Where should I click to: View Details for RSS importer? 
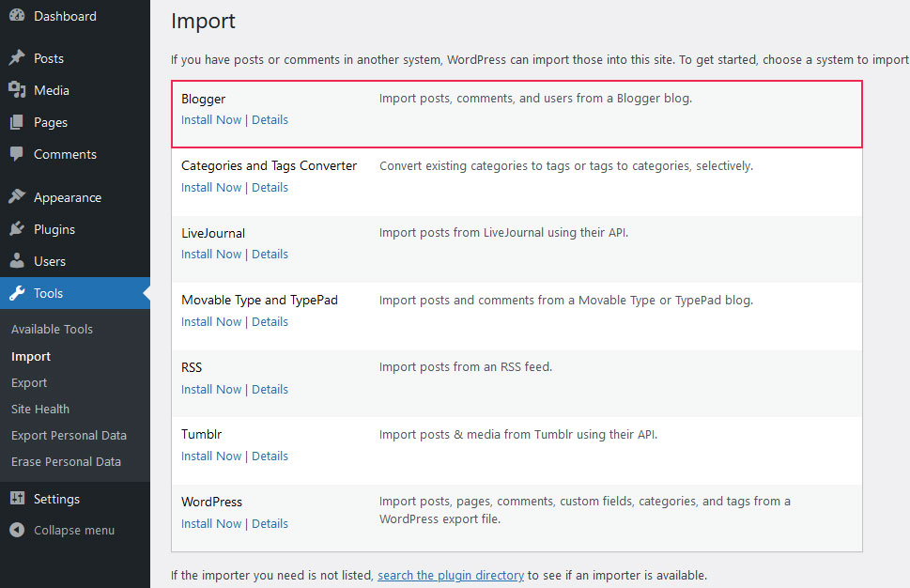(270, 390)
